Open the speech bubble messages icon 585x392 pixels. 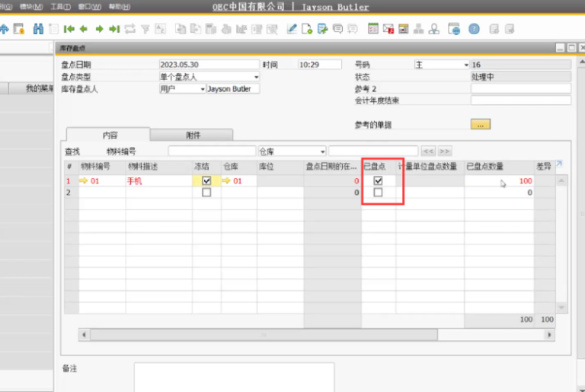pyautogui.click(x=337, y=29)
